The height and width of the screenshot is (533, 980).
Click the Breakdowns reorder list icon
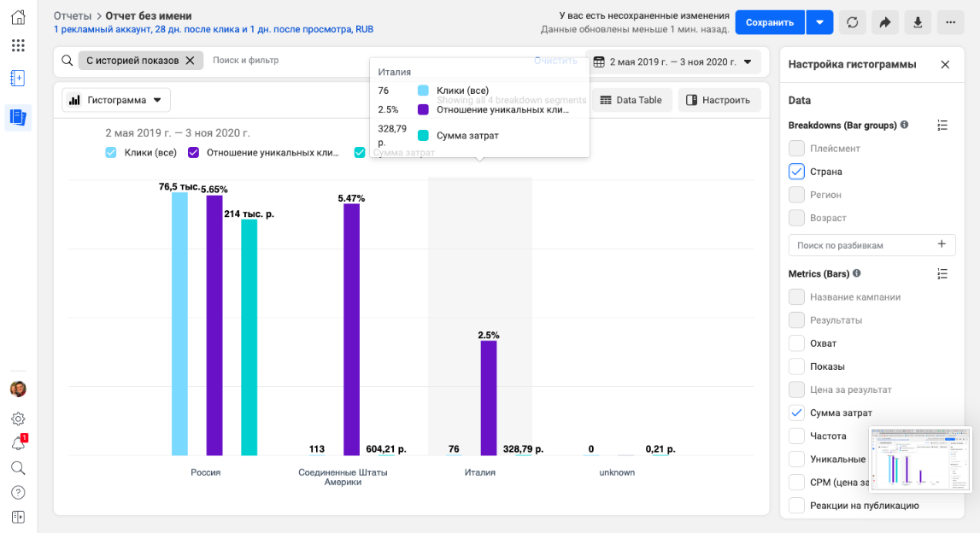click(x=942, y=126)
